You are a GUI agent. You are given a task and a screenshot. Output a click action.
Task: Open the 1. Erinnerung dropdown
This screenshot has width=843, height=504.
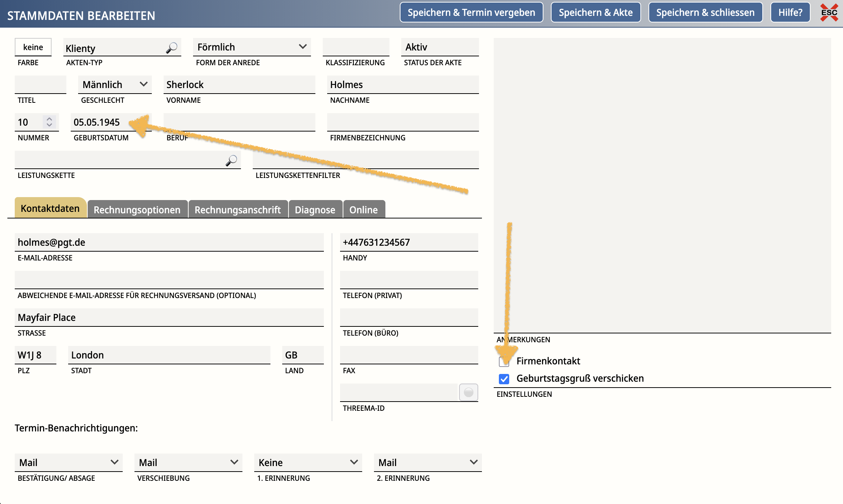pos(308,462)
